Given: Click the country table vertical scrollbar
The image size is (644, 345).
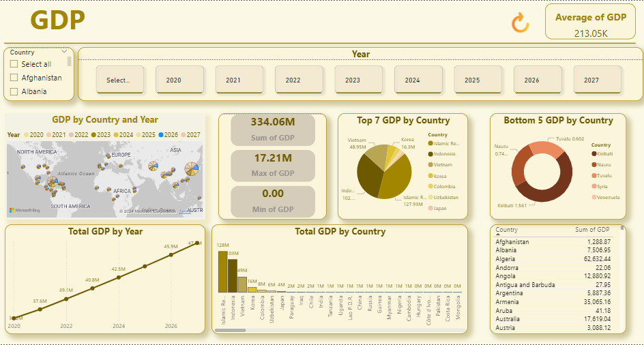Looking at the screenshot, I should pyautogui.click(x=623, y=228).
